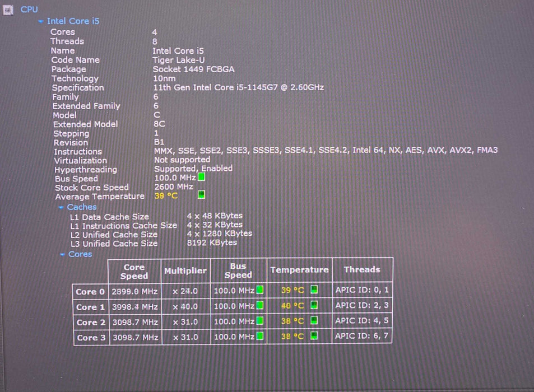Click the Revision B1 value
This screenshot has width=534, height=392.
click(x=159, y=142)
